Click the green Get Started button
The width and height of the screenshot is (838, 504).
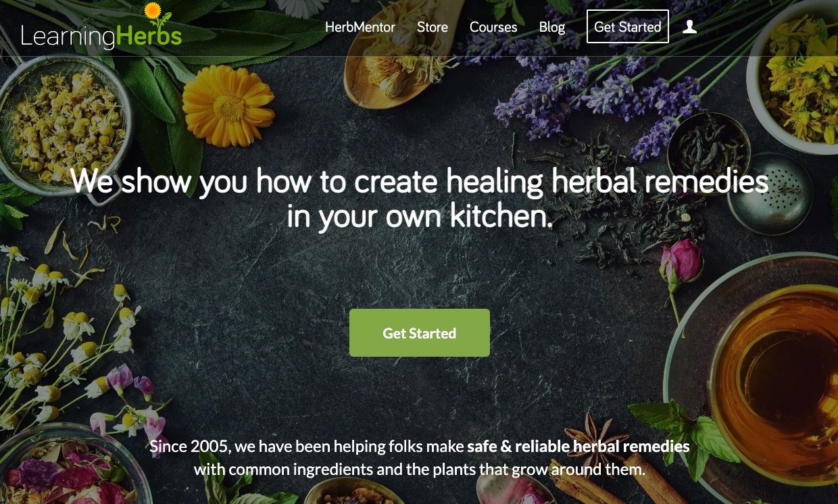[420, 333]
